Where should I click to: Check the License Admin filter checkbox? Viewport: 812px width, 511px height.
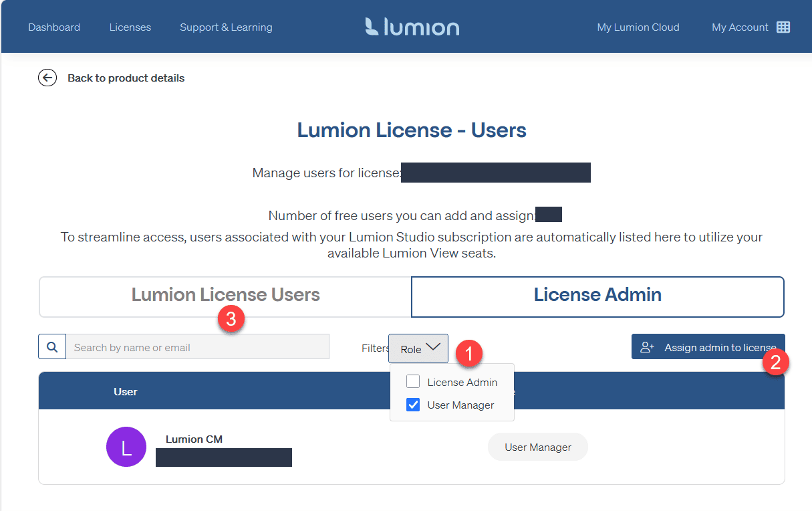(413, 382)
